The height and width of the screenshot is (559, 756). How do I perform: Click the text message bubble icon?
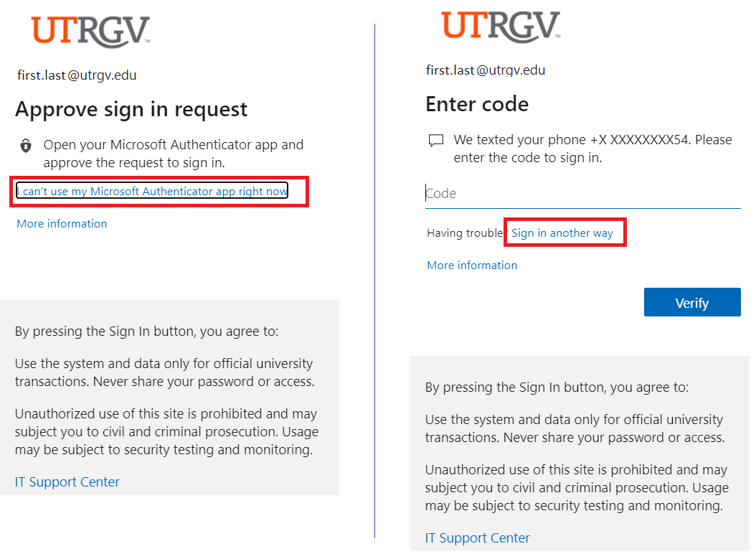tap(436, 141)
